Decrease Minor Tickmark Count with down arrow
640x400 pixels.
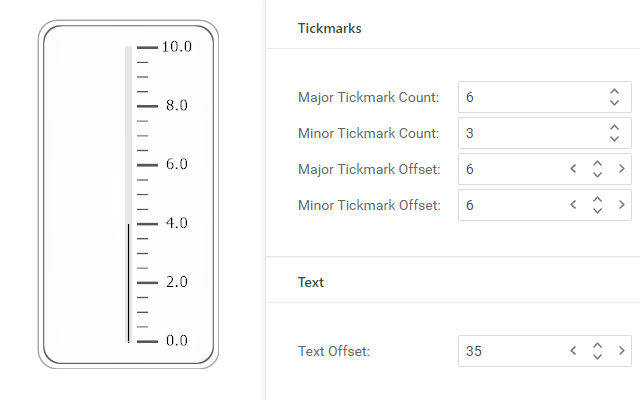[614, 138]
